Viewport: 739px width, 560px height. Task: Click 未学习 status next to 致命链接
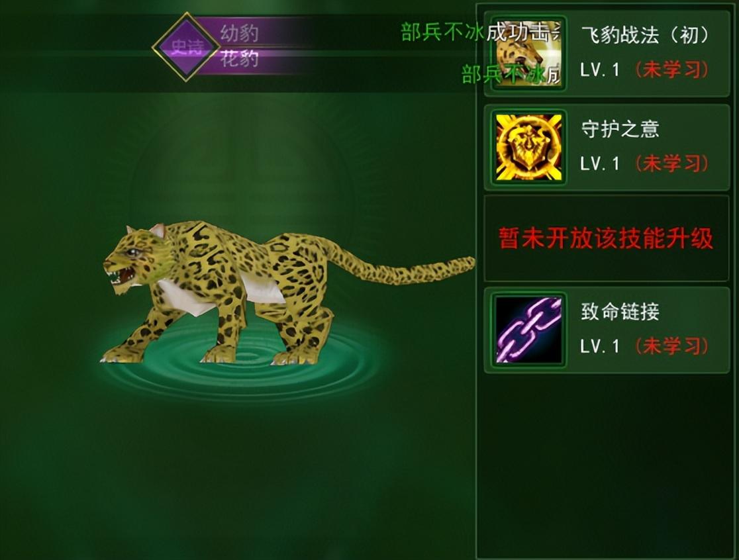pyautogui.click(x=671, y=346)
